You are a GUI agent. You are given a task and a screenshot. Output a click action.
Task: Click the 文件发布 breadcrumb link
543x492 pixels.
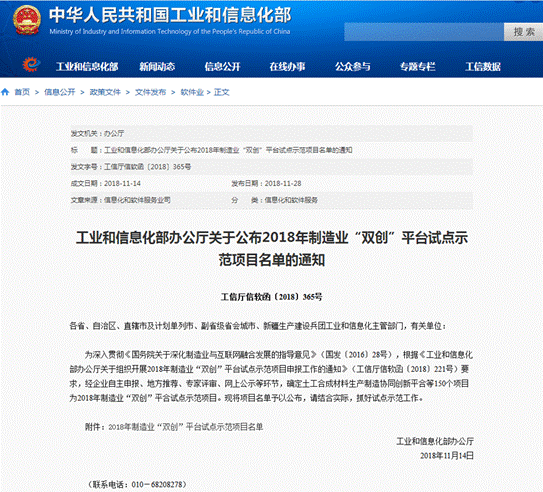point(150,92)
